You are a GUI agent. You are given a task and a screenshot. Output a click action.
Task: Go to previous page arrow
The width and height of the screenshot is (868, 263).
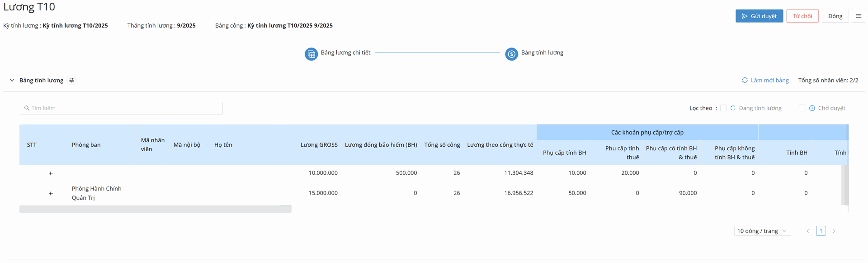click(x=808, y=231)
